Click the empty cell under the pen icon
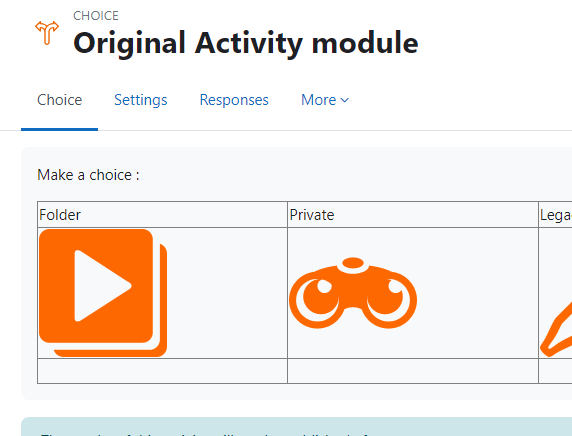 555,371
